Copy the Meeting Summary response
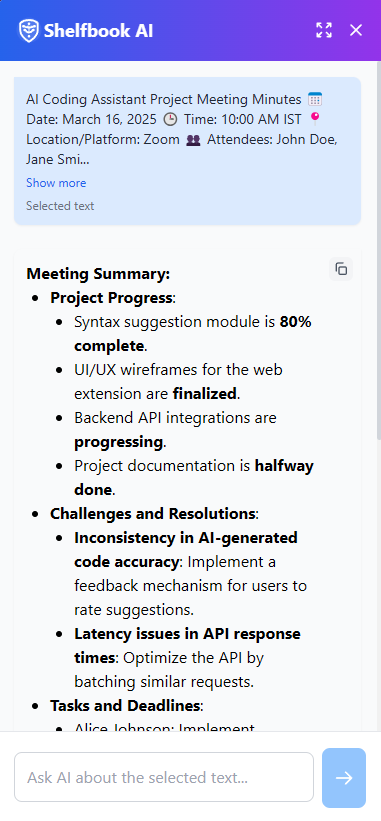 [x=341, y=269]
